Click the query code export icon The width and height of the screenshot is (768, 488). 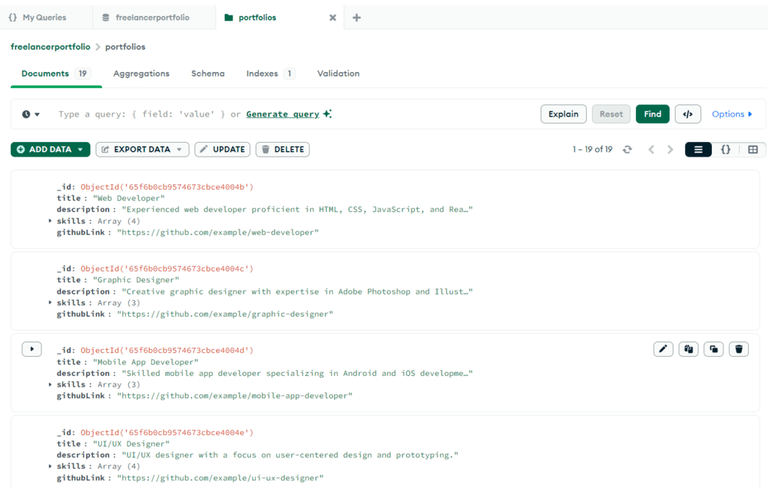(687, 114)
